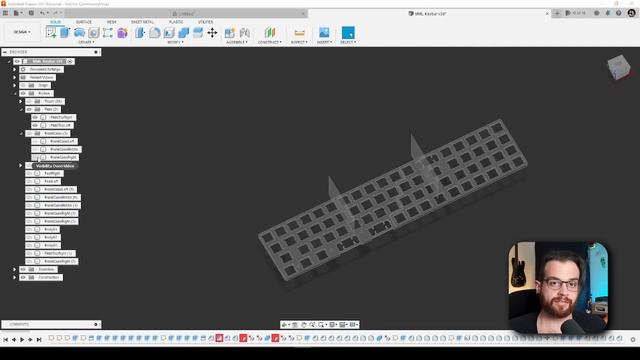
Task: Click the New Component icon in the Assemble group
Action: tap(230, 33)
